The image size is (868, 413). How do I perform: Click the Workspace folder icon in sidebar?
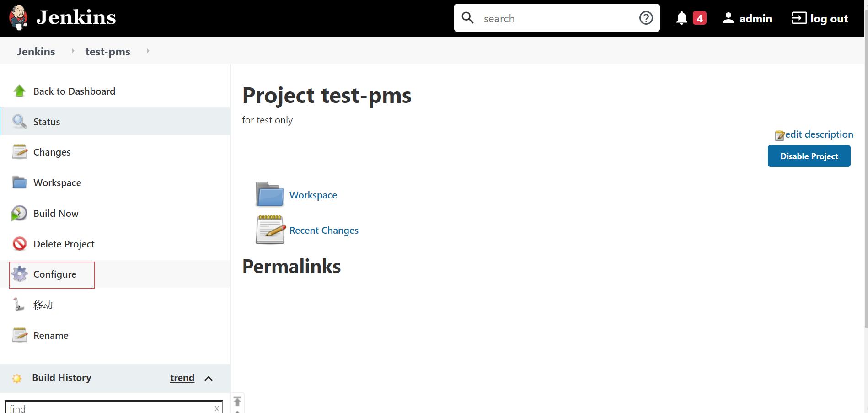(18, 182)
